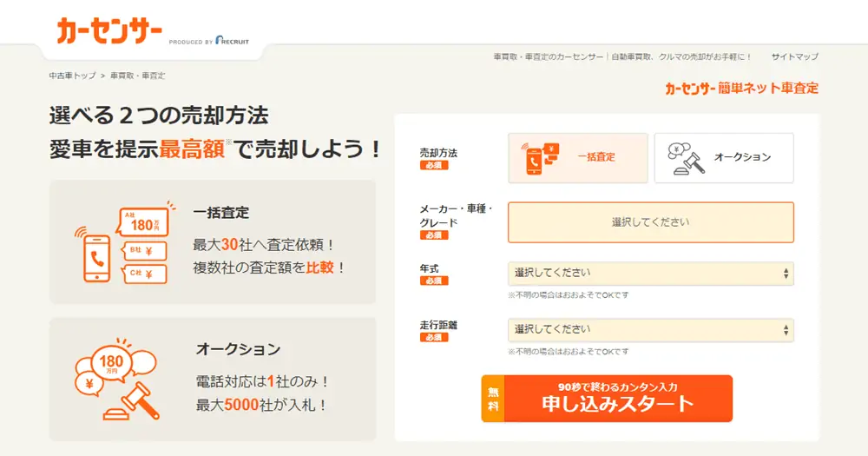
Task: Click the カーセンサー簡単ネット車査定 title
Action: (742, 88)
